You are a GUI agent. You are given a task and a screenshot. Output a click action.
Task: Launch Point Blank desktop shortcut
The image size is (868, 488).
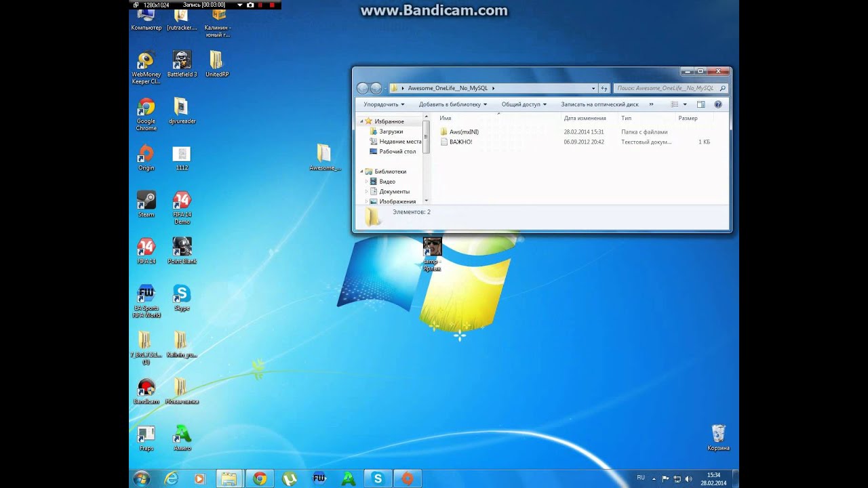click(x=182, y=251)
